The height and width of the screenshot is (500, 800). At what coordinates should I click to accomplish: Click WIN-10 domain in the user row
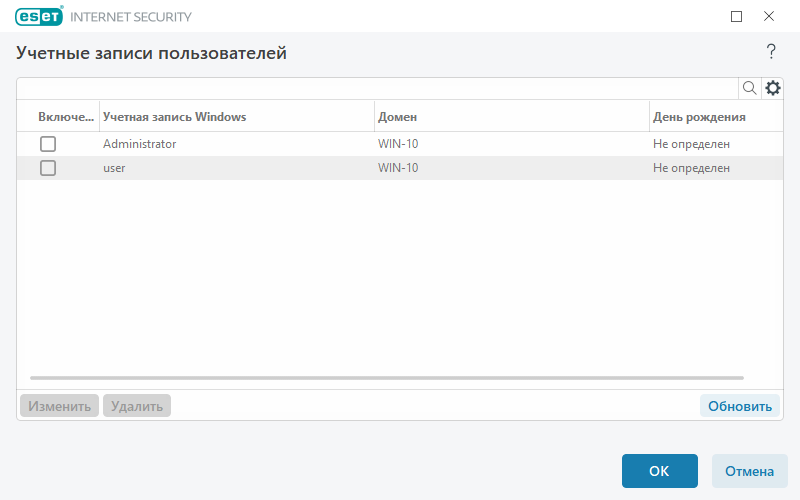398,168
